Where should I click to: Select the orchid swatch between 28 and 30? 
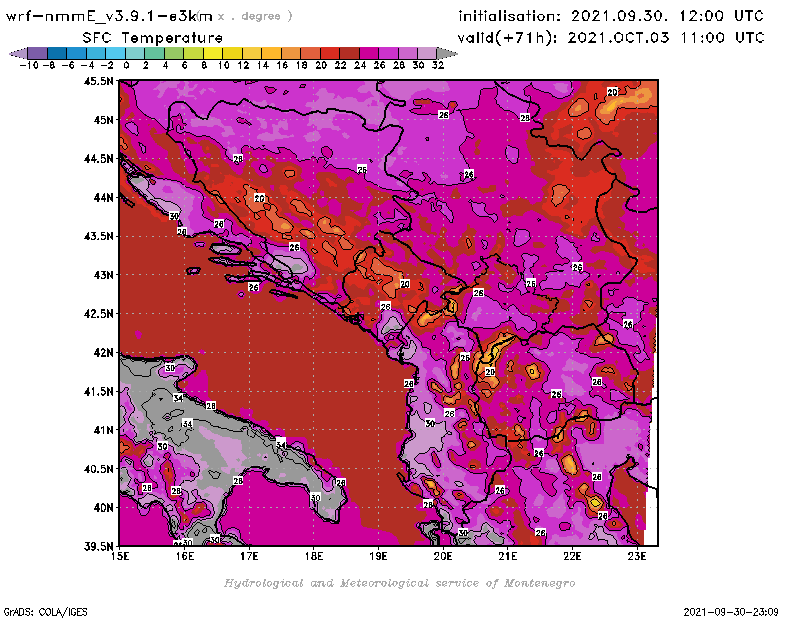[408, 54]
